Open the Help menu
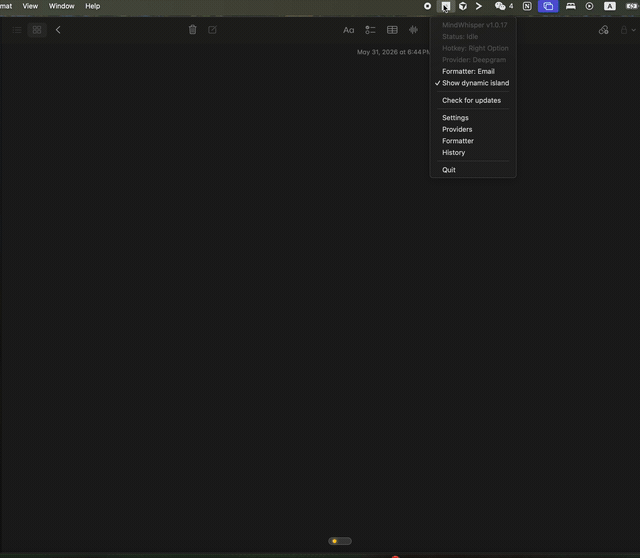 (93, 6)
